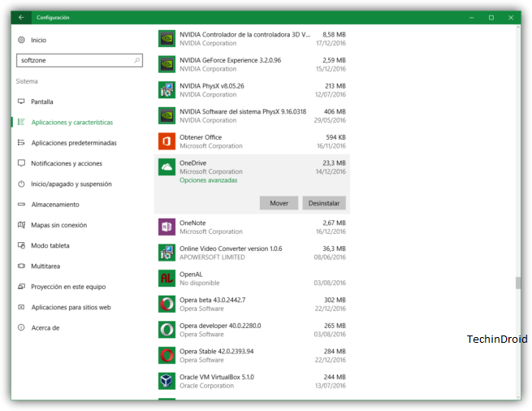Click the search magnifier icon
The width and height of the screenshot is (532, 411).
(x=137, y=60)
